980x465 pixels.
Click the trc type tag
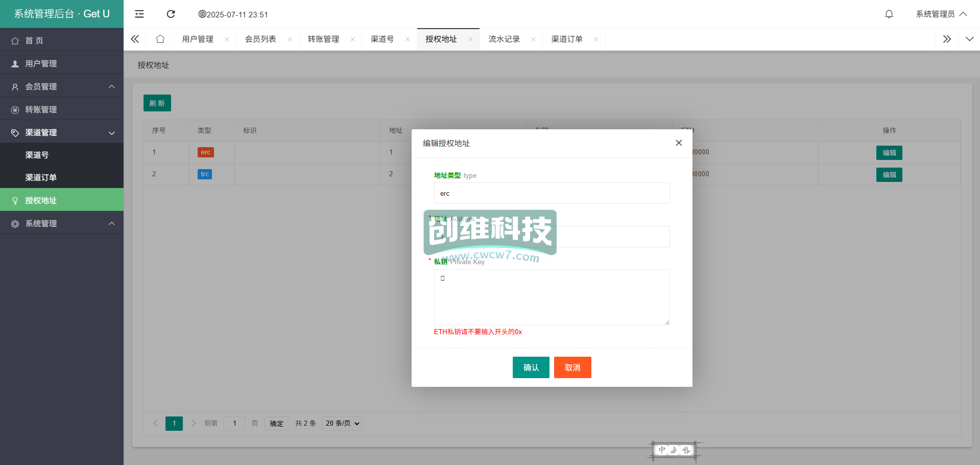(205, 174)
